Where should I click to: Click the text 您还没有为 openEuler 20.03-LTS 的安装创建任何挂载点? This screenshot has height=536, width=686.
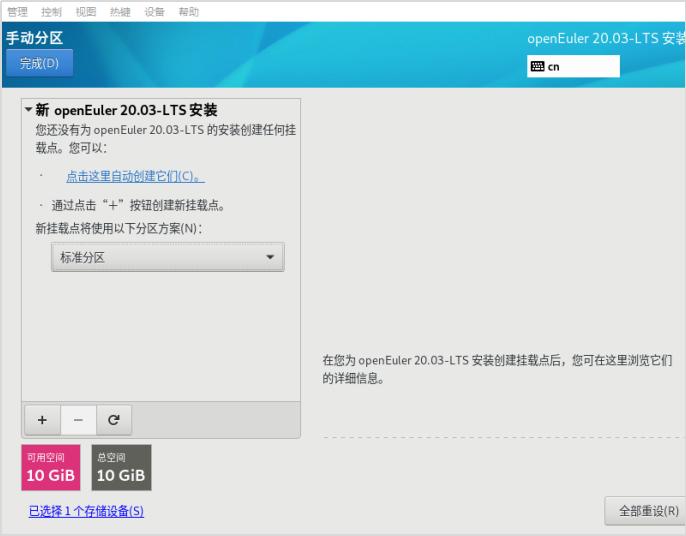tap(166, 138)
